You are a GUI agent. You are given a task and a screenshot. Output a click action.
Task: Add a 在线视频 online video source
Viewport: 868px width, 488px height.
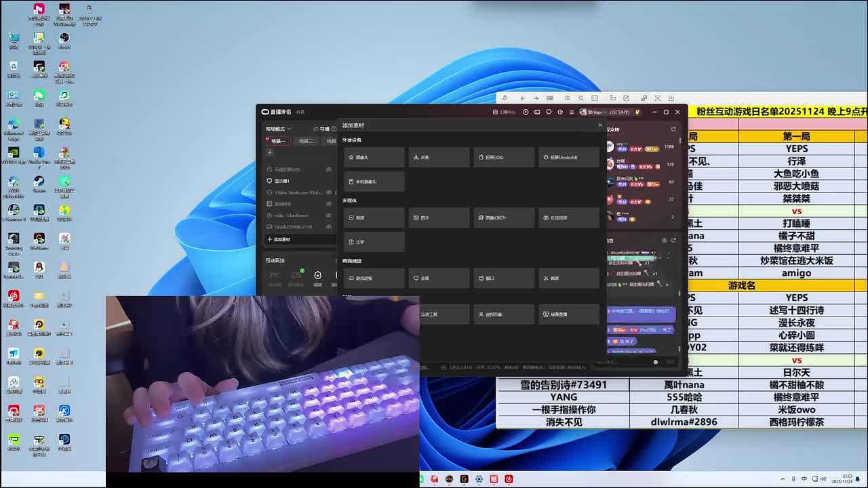pos(569,218)
